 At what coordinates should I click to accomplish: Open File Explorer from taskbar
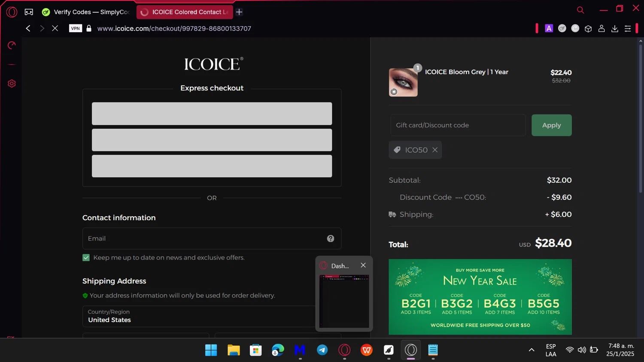tap(234, 350)
